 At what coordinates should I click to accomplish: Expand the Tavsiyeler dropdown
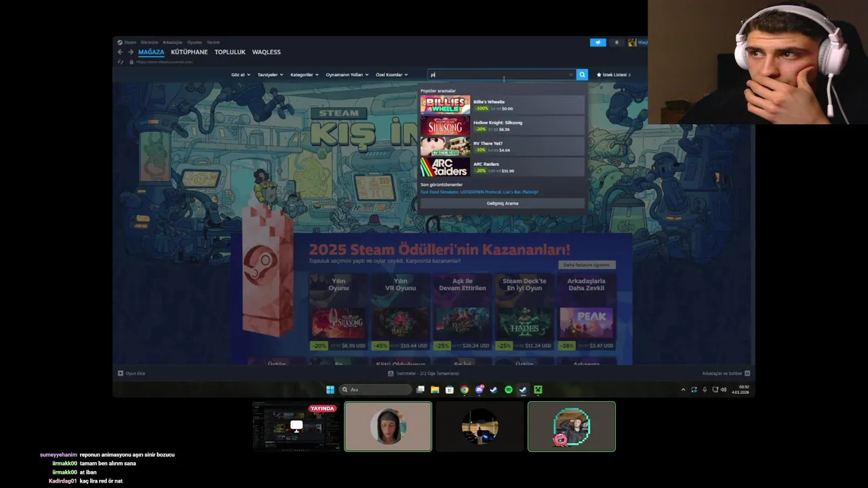[270, 75]
